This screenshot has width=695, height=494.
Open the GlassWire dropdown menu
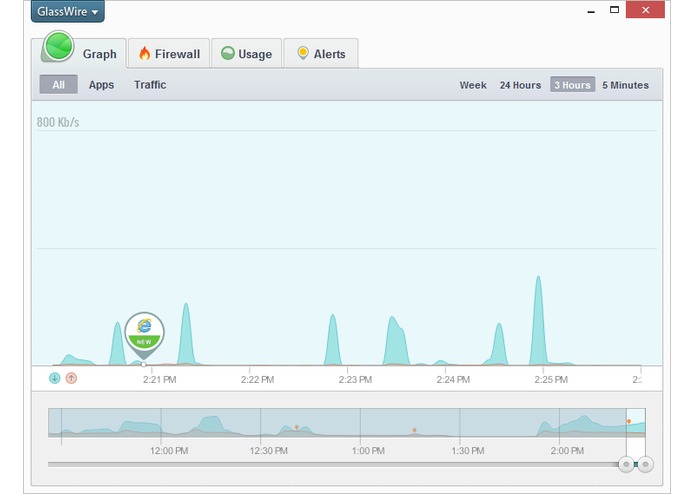[x=67, y=11]
